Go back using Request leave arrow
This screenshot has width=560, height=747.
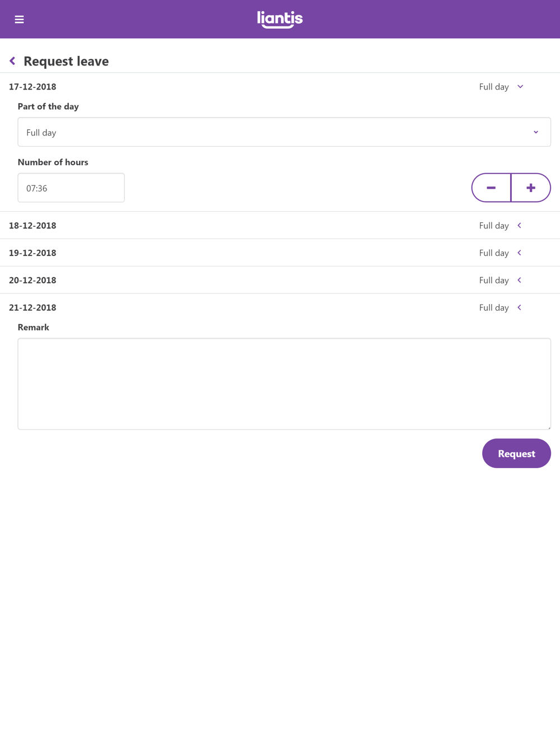[12, 61]
